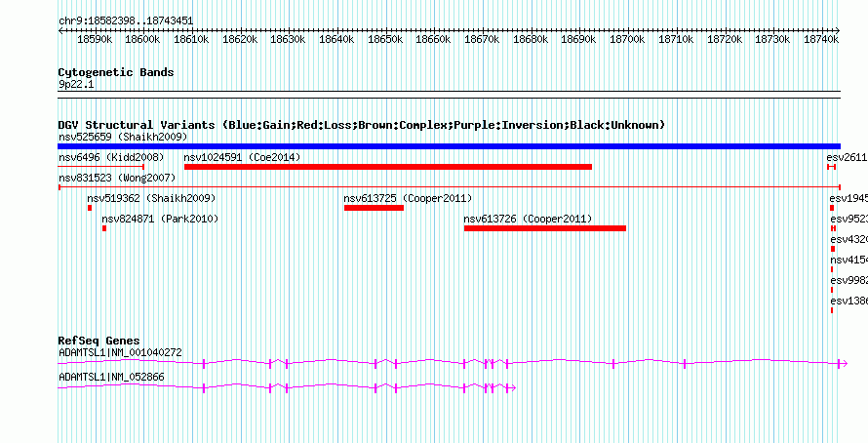Click the RefSeq Genes track title
Viewport: 868px width, 443px height.
click(99, 342)
